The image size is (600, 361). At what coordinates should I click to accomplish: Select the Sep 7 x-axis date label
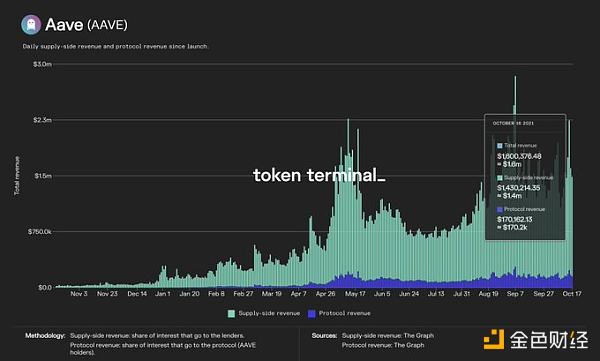pos(515,294)
